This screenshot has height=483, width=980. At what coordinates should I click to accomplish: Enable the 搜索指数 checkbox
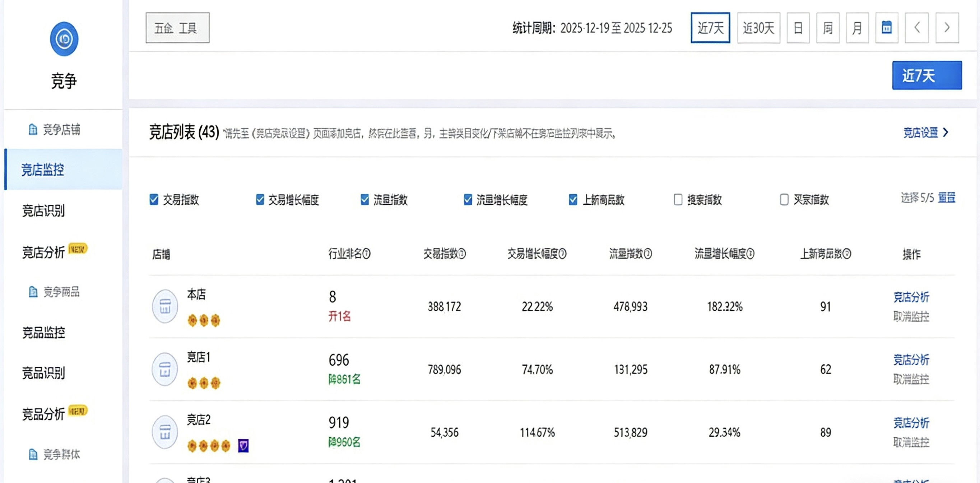[x=678, y=199]
